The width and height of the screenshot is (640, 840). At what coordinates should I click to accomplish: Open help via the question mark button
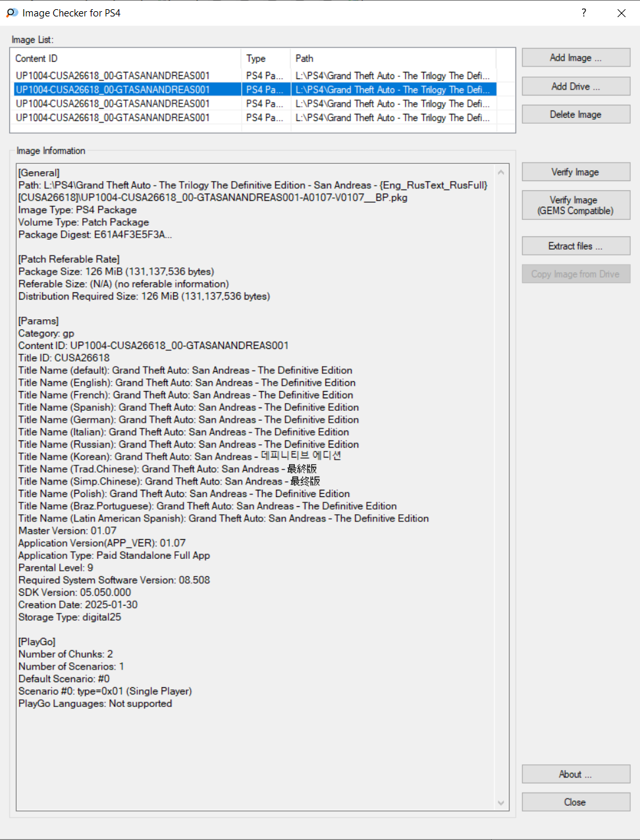tap(583, 13)
